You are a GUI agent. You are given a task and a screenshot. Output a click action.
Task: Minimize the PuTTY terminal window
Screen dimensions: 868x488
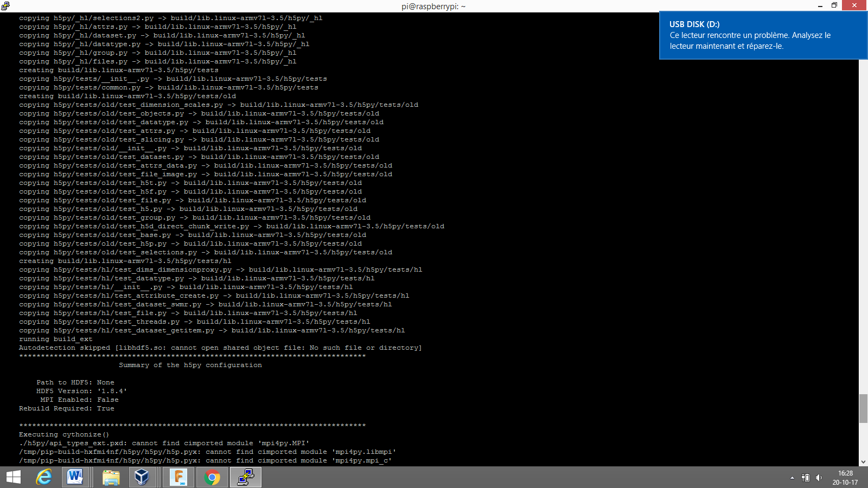(820, 6)
